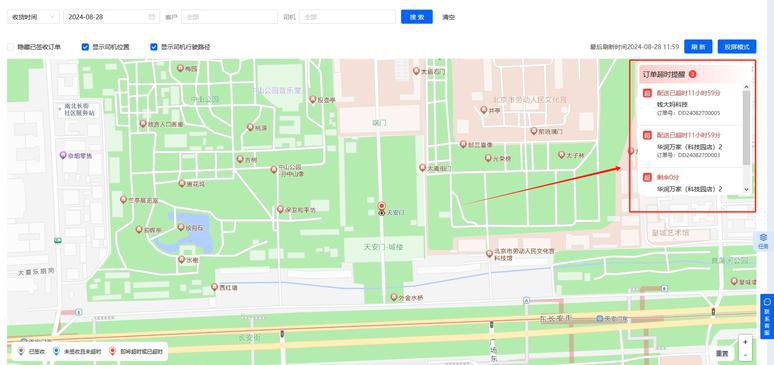Click the 外金水桥 map pin
This screenshot has height=365, width=774.
pyautogui.click(x=394, y=297)
